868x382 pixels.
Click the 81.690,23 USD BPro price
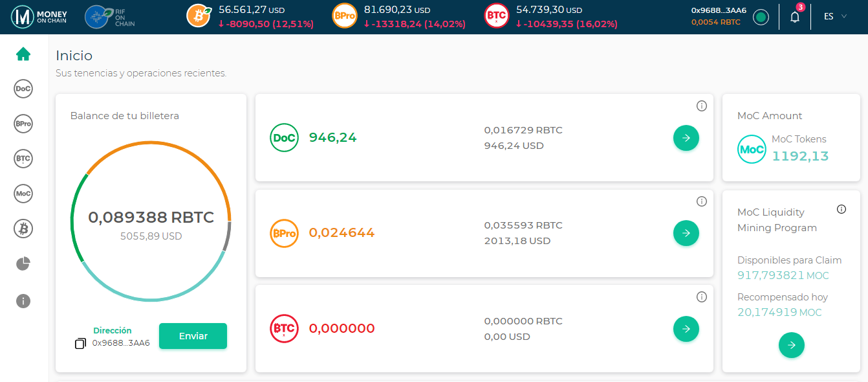pos(397,10)
